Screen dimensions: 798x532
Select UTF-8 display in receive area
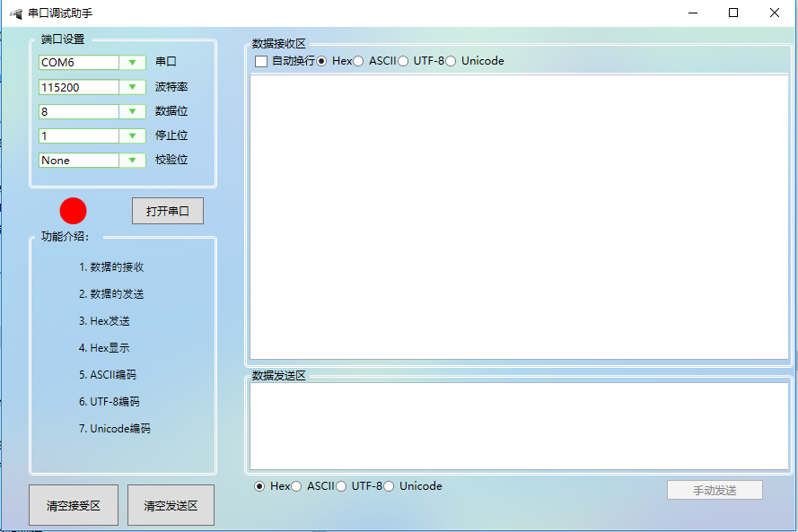click(403, 62)
